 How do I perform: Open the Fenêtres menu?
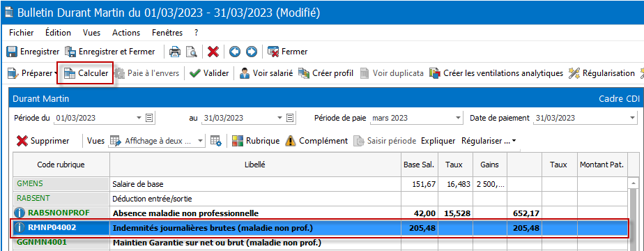(167, 33)
